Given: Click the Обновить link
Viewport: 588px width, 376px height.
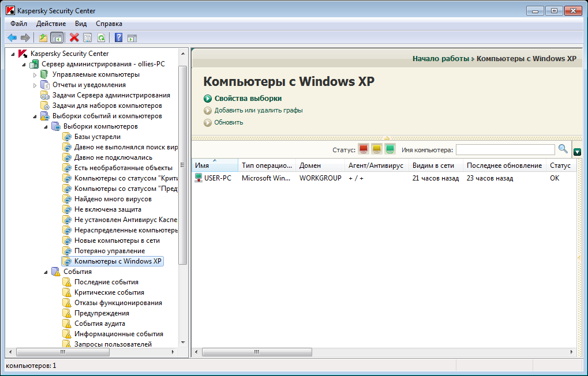Looking at the screenshot, I should pyautogui.click(x=229, y=122).
